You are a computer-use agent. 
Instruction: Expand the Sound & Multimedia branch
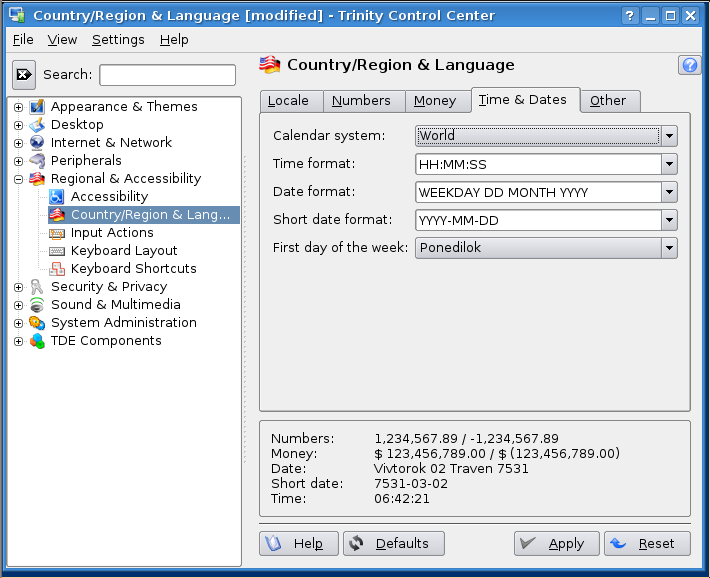click(19, 305)
